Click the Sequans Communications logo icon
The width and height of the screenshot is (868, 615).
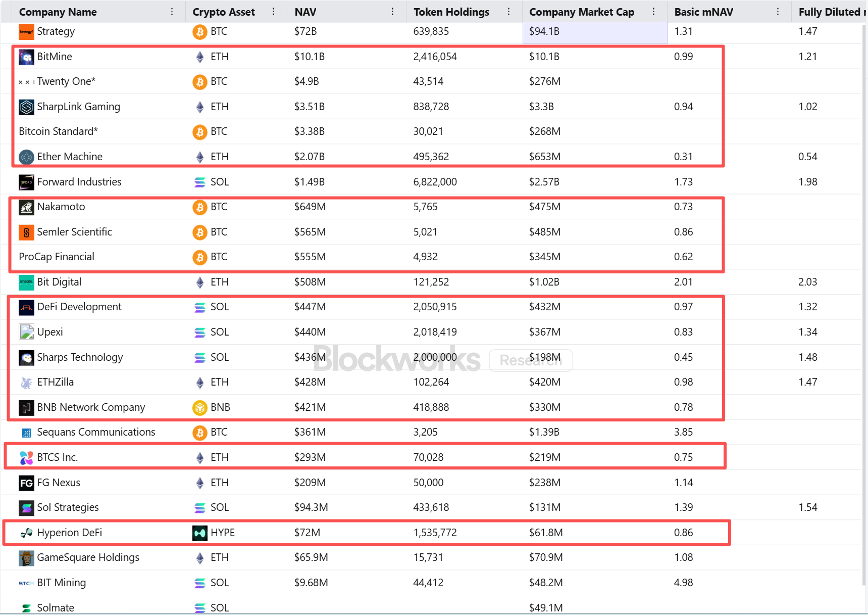pyautogui.click(x=26, y=433)
